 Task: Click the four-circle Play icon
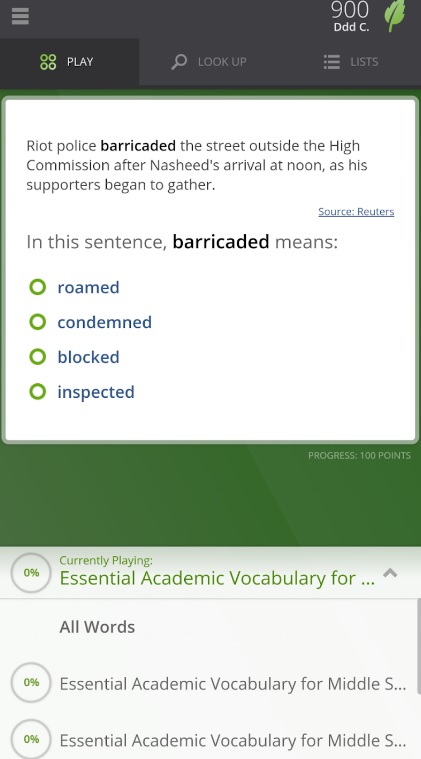coord(48,62)
